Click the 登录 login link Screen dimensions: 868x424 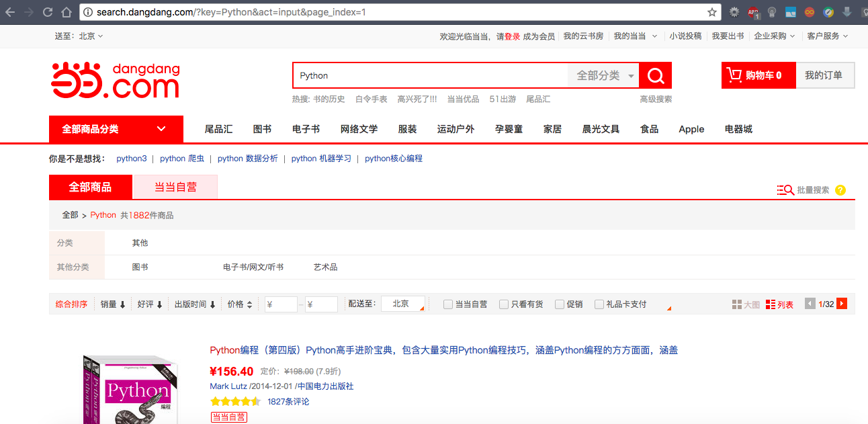(x=512, y=36)
